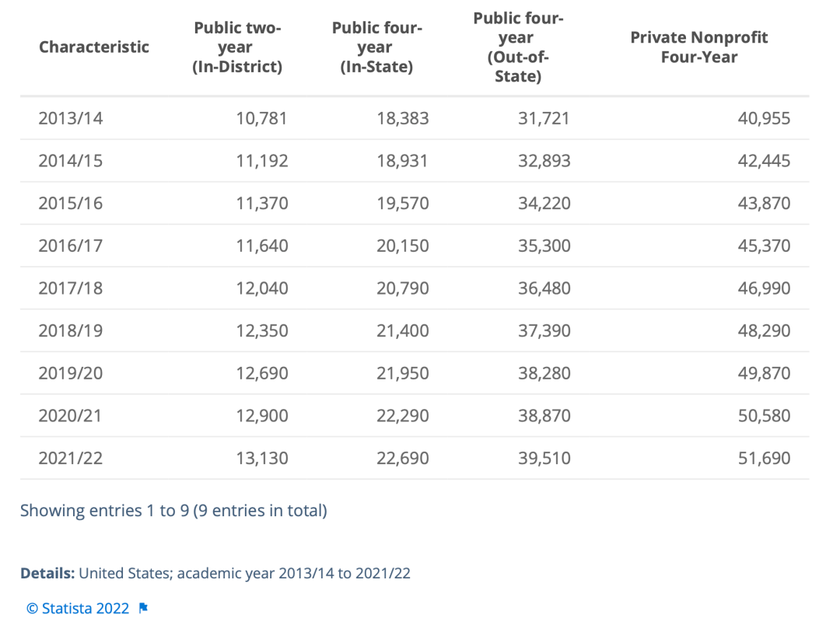Select the 2013/14 row label
The height and width of the screenshot is (625, 840).
click(x=70, y=118)
